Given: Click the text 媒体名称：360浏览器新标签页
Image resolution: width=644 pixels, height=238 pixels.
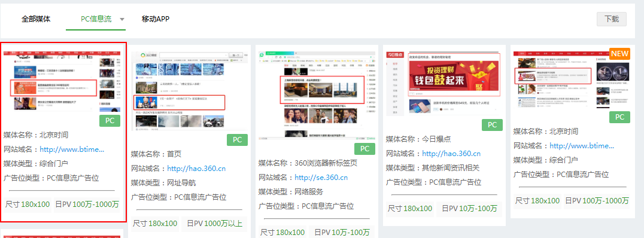Looking at the screenshot, I should click(x=308, y=163).
